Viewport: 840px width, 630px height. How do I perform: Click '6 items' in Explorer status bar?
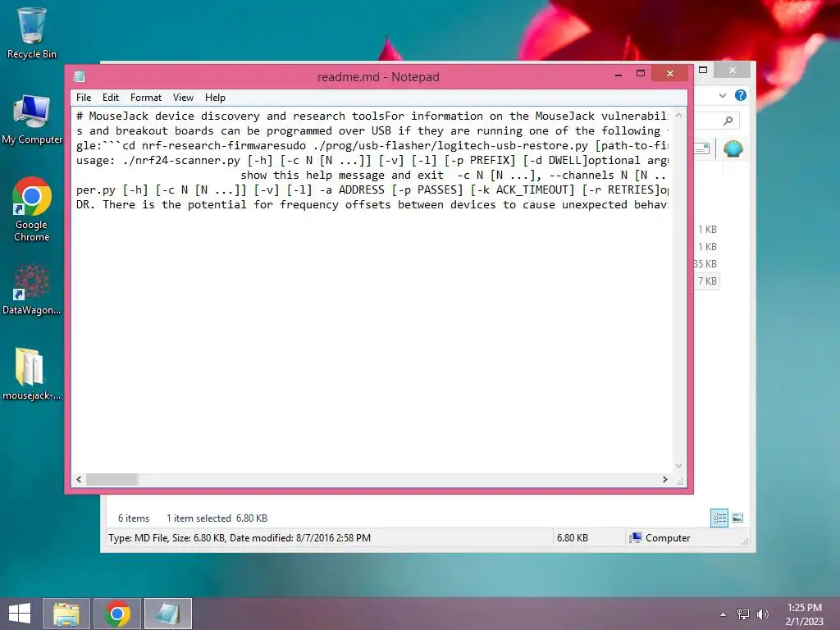pyautogui.click(x=134, y=518)
